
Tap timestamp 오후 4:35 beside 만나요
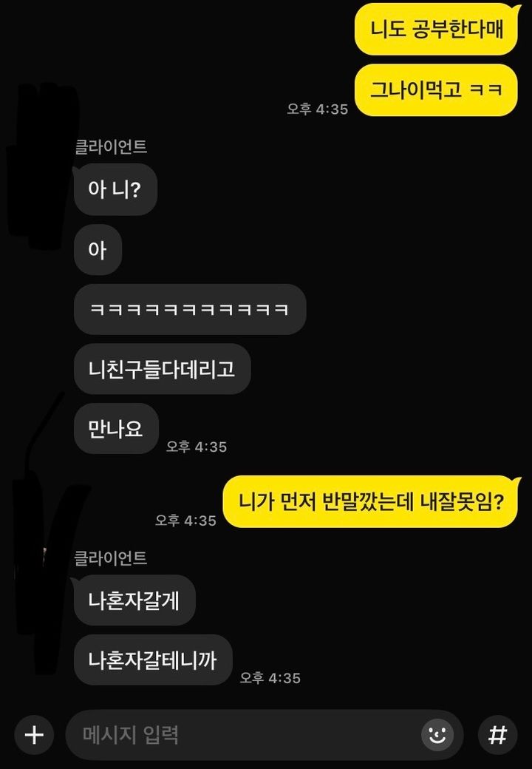pos(197,447)
